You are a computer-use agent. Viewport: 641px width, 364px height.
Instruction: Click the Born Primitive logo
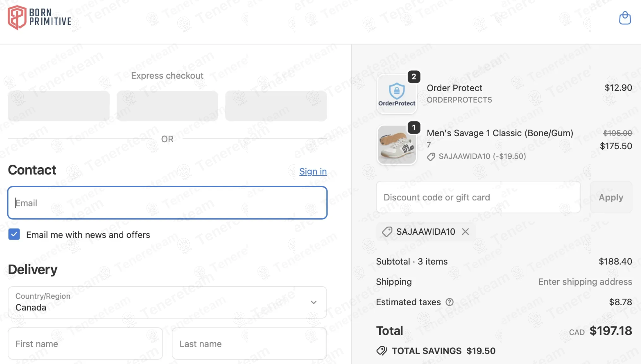point(40,18)
